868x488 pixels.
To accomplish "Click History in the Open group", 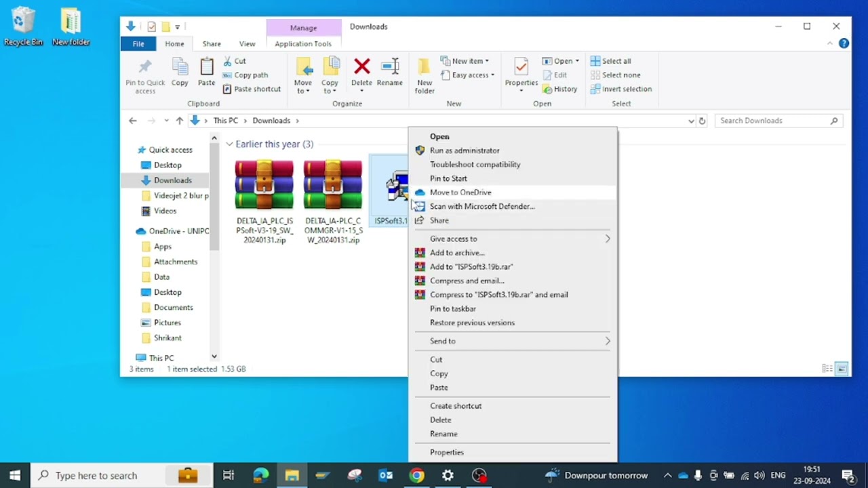I will pos(559,89).
